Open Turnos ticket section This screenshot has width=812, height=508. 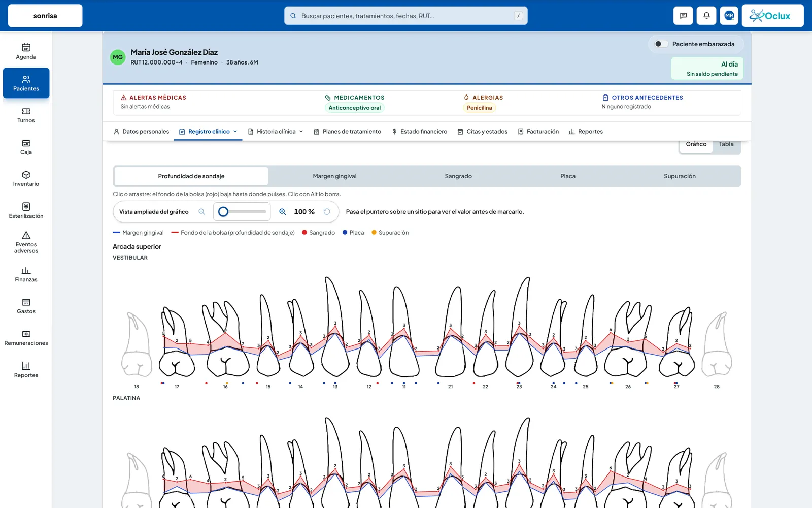(x=26, y=115)
